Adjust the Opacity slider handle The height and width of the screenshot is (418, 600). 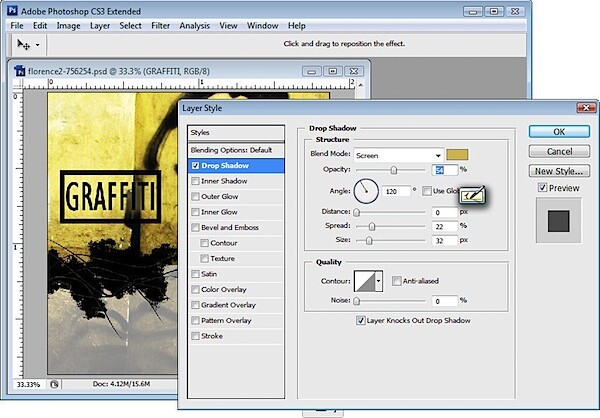(x=394, y=170)
